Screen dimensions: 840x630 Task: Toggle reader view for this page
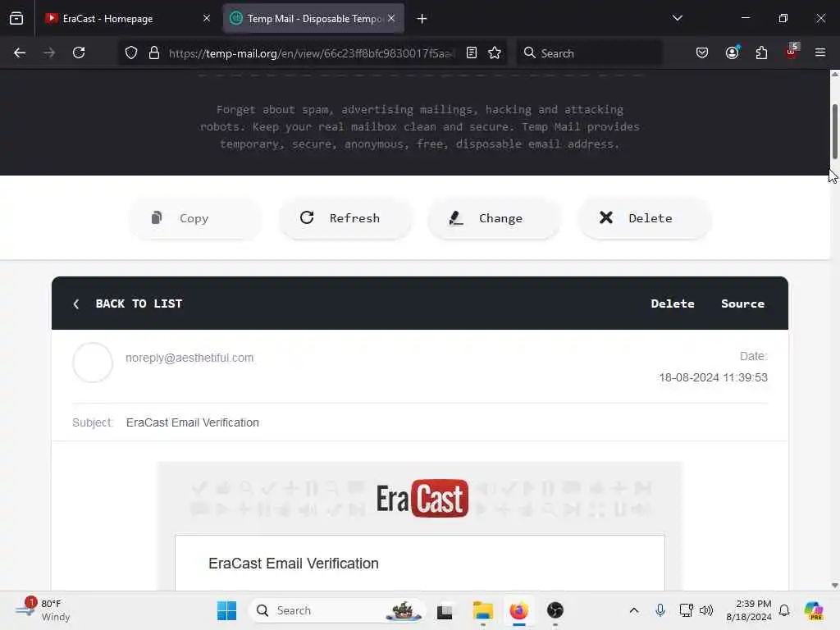click(472, 53)
